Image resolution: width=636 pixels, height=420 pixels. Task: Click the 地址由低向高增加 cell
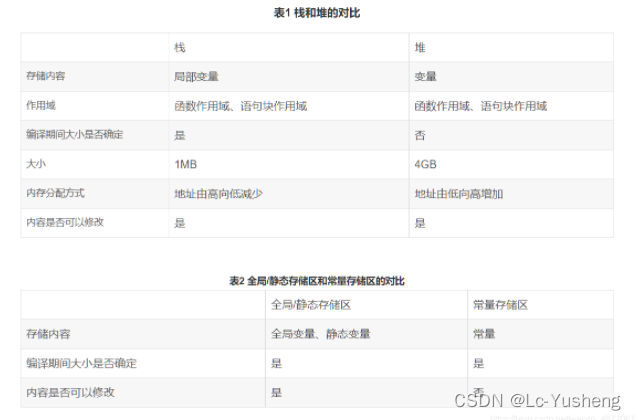458,193
